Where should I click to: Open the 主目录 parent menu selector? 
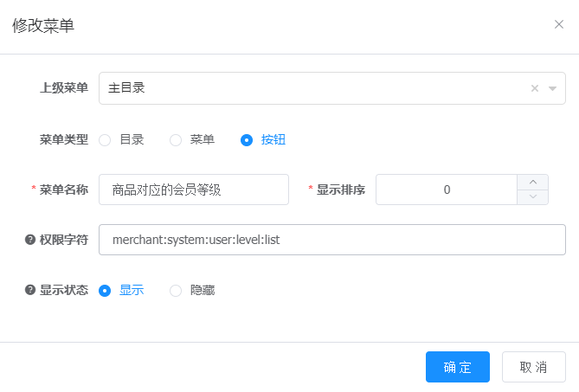[x=332, y=88]
